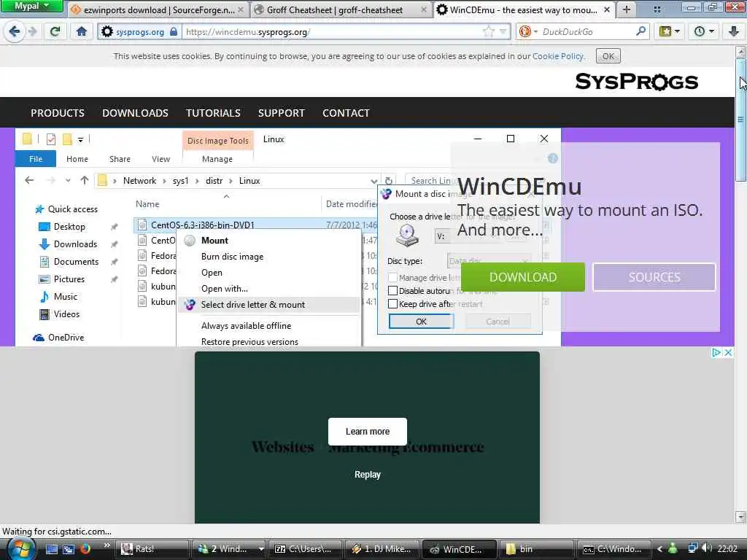Click the SysProgs logo

[636, 82]
